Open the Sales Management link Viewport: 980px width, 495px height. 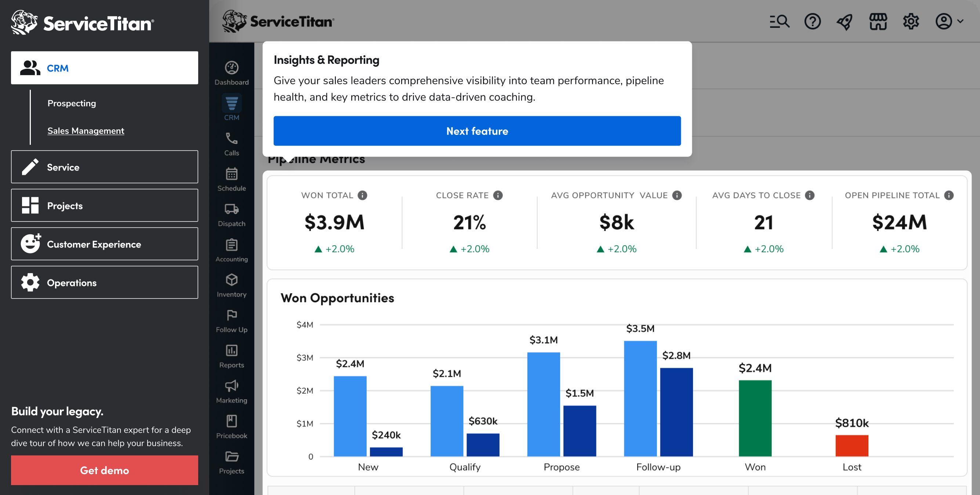tap(86, 131)
